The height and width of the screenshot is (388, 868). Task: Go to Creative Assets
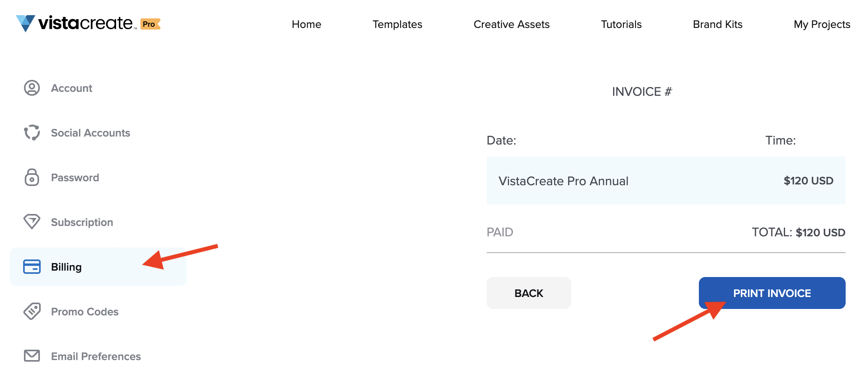511,24
